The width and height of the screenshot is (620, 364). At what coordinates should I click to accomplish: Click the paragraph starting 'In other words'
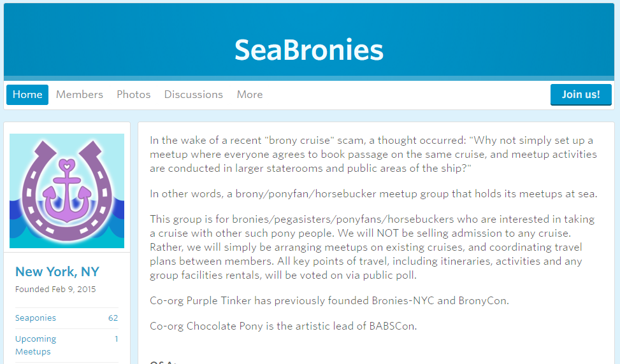click(373, 193)
